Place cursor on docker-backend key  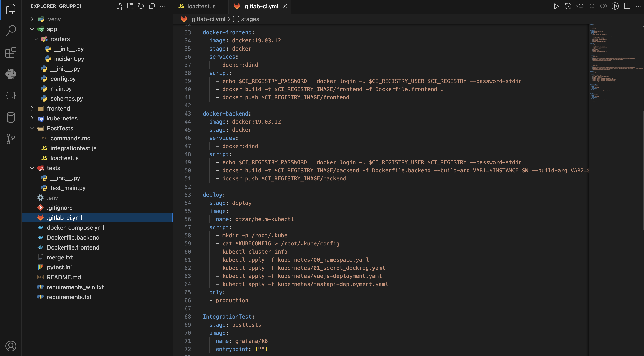click(225, 113)
